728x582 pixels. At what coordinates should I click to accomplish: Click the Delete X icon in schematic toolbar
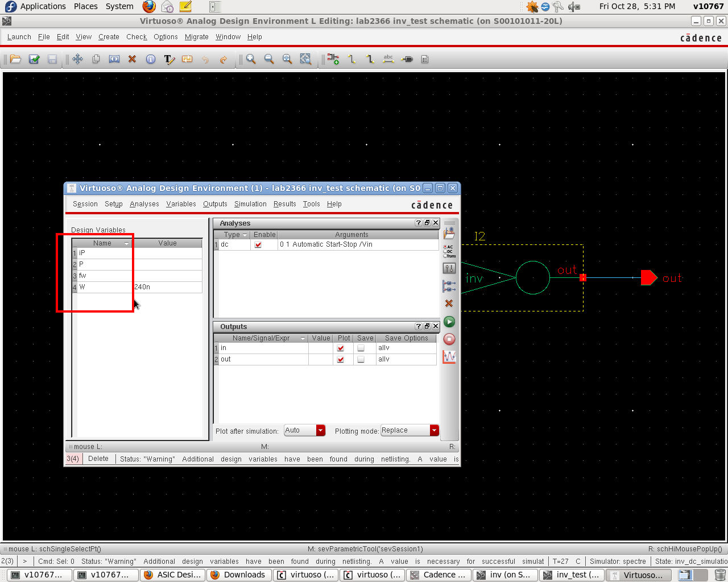[133, 59]
